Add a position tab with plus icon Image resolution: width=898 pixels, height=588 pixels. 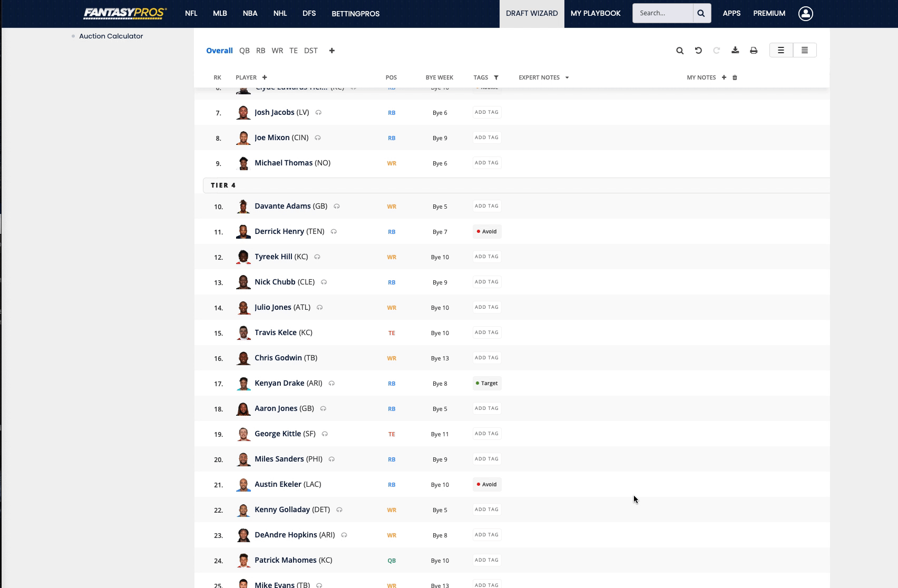click(331, 51)
